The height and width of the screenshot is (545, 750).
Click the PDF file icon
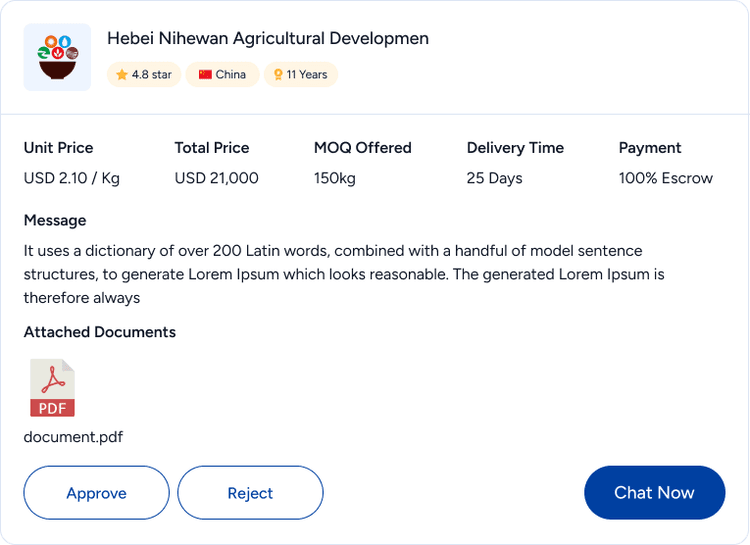pos(52,388)
